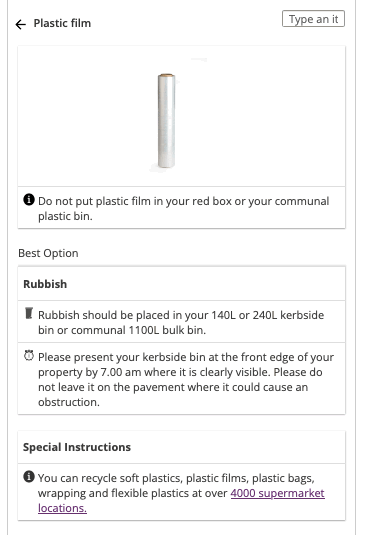Select the 'Special Instructions' heading
This screenshot has height=536, width=365.
[77, 447]
